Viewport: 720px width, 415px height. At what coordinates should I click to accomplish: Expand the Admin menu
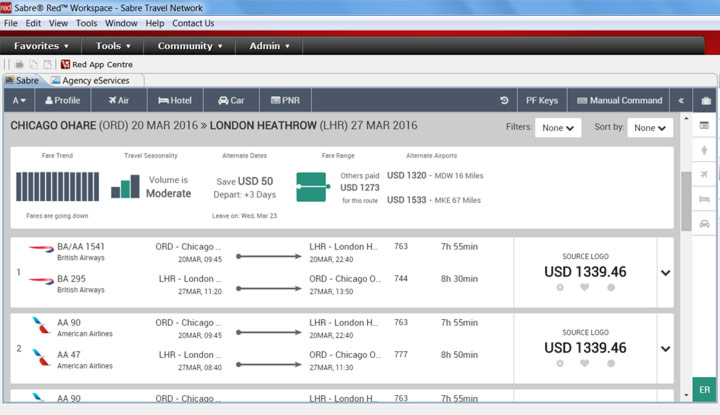pos(269,46)
